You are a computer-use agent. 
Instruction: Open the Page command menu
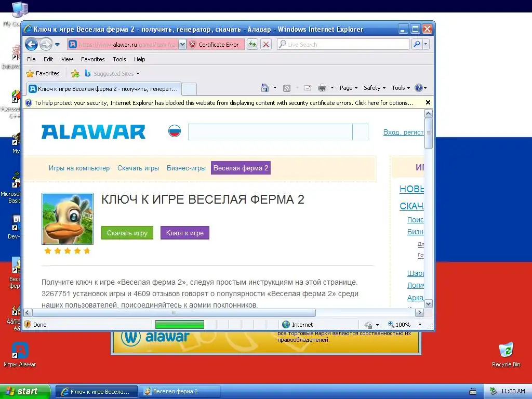click(349, 88)
